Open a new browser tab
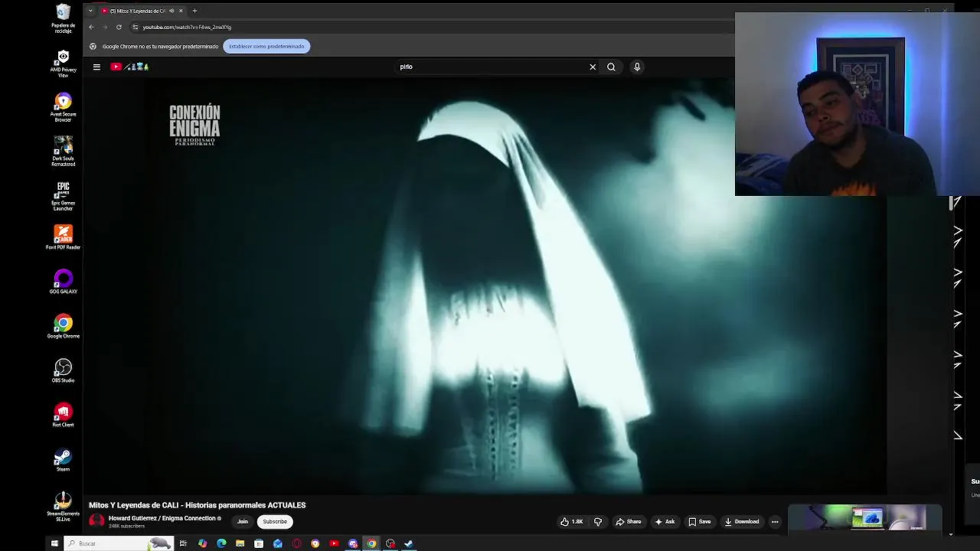 194,11
